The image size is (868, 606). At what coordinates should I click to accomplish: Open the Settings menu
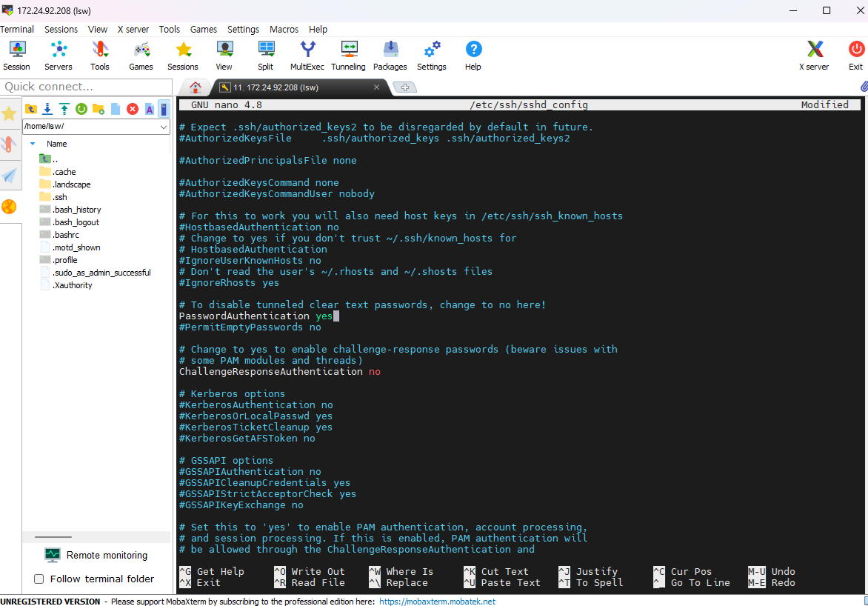(x=243, y=30)
